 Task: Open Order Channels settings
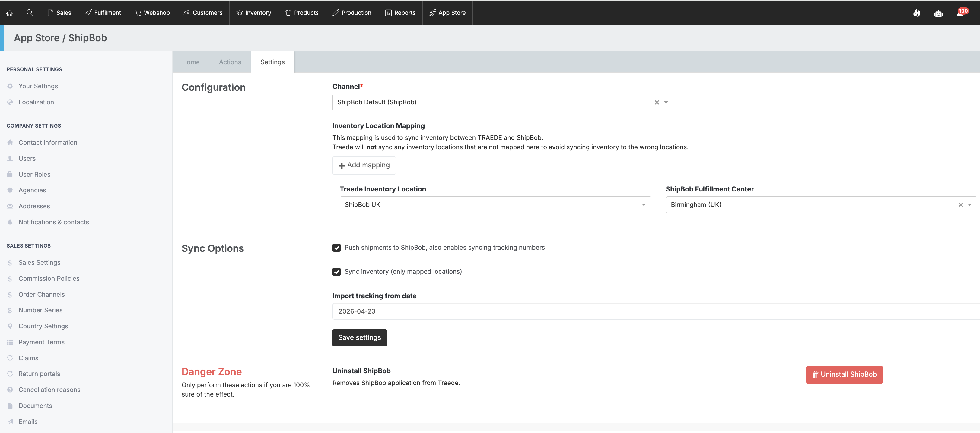(x=41, y=295)
